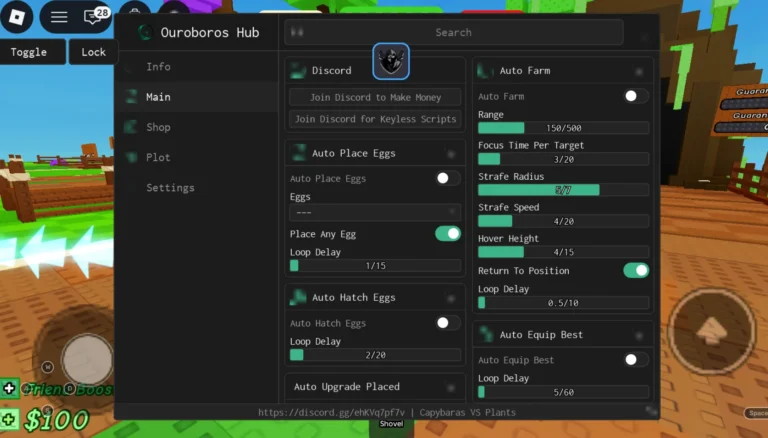The image size is (768, 438).
Task: Enable the Auto Farm toggle
Action: [636, 96]
